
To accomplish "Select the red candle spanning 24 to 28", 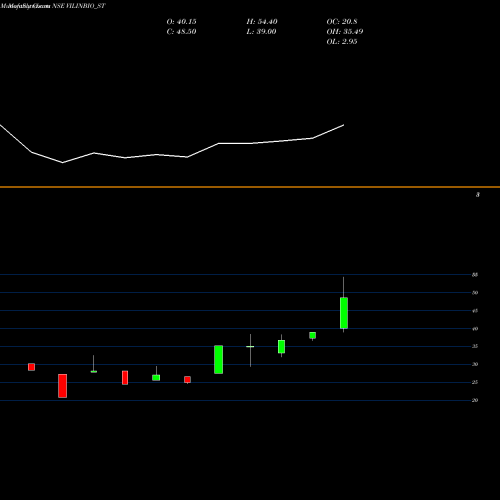I will 125,378.
